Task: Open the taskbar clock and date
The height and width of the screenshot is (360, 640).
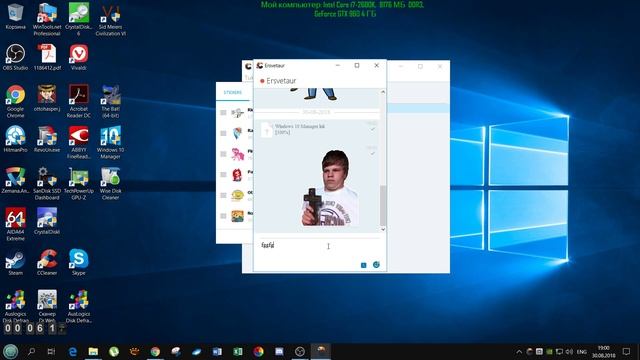Action: coord(603,351)
